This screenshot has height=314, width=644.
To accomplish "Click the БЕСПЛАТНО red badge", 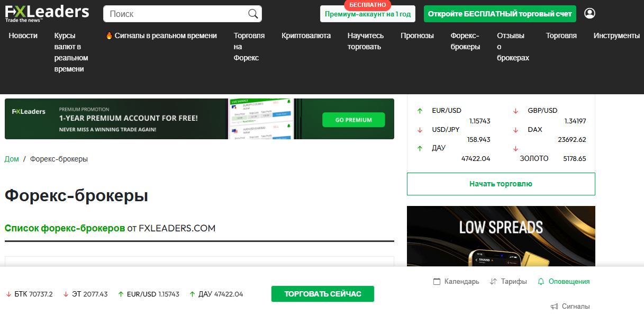I will (x=368, y=5).
